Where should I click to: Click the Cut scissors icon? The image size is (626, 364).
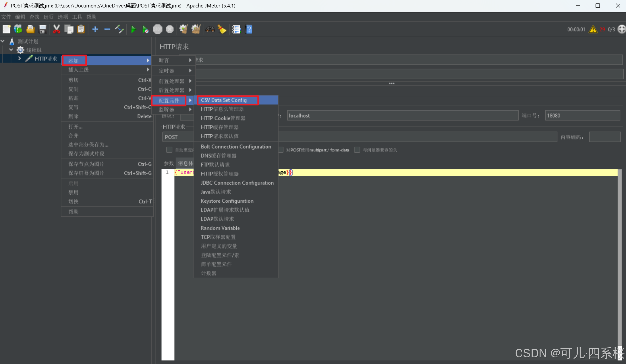[56, 29]
